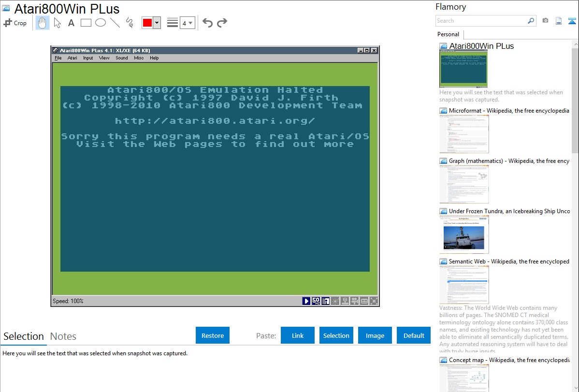
Task: Undo the last annotation
Action: [x=207, y=23]
